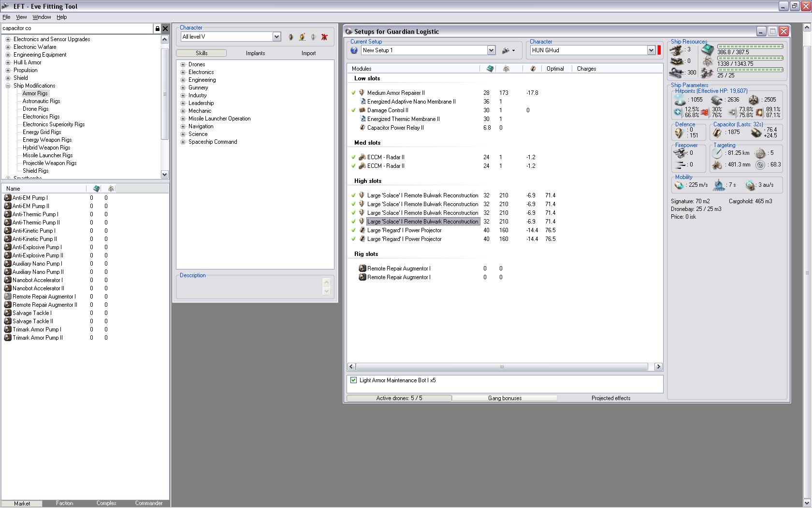Deactivate the Medium Armor Repairer II checkmark
The width and height of the screenshot is (812, 508).
353,93
